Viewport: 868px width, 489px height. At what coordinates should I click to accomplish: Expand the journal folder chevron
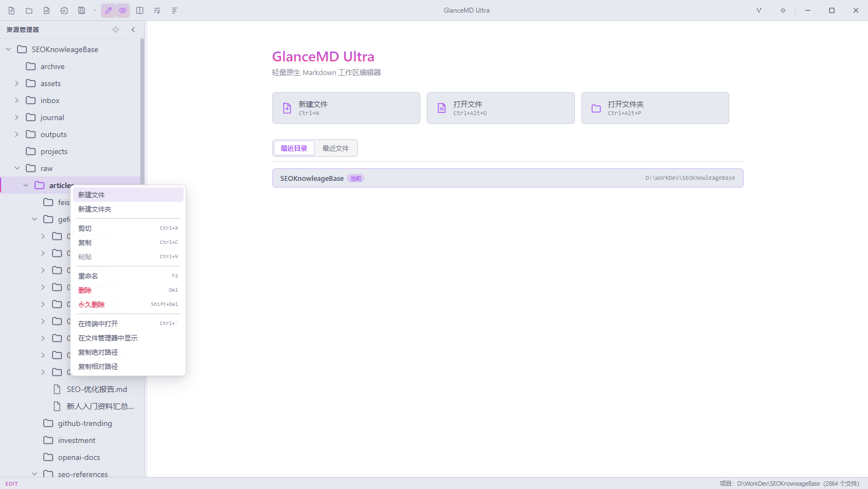[17, 117]
